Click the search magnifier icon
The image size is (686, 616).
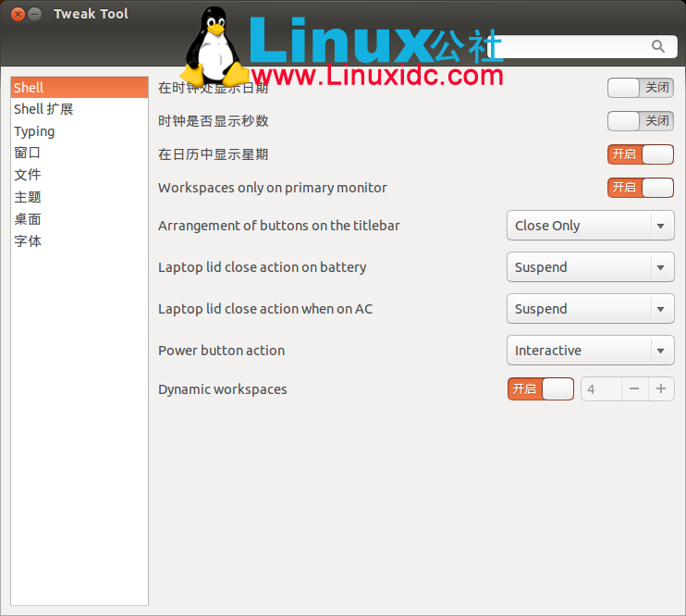pos(657,46)
